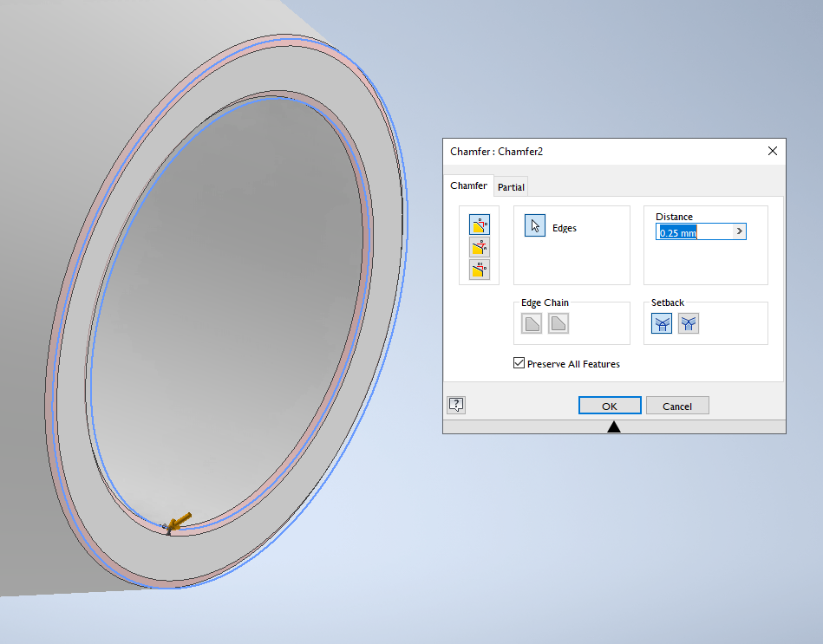
Task: Select the Distance and Angle chamfer type
Action: (x=479, y=247)
